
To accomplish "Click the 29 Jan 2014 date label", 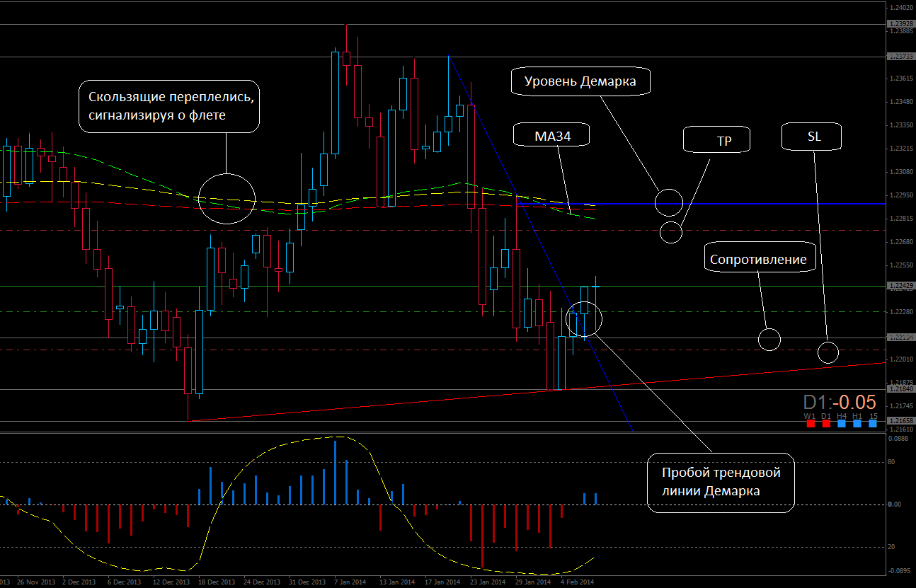I will pyautogui.click(x=532, y=582).
